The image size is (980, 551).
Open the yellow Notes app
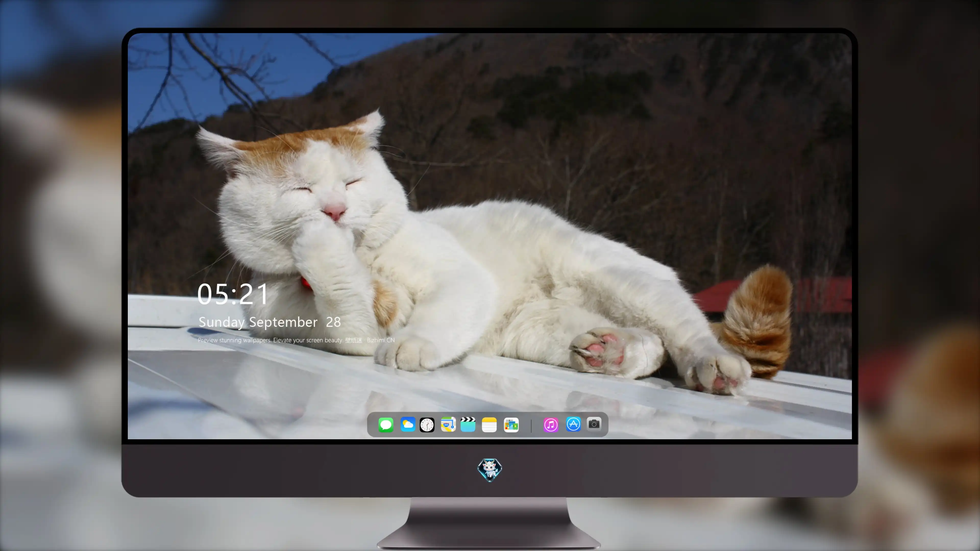(489, 425)
